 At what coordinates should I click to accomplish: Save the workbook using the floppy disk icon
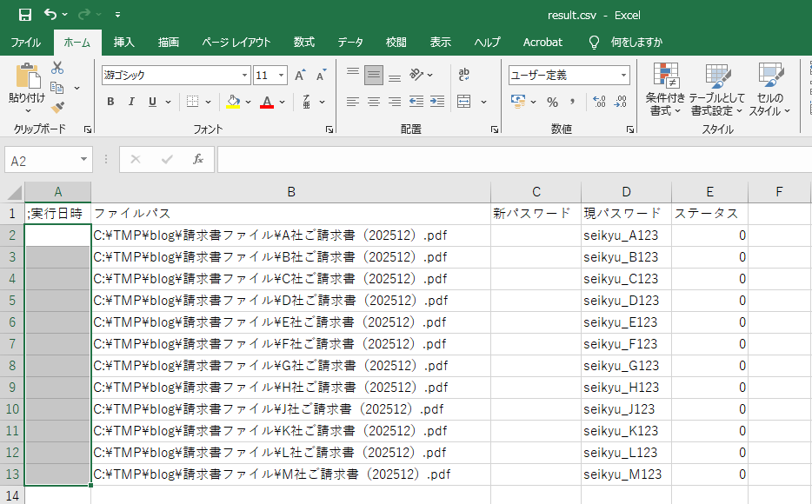[24, 15]
